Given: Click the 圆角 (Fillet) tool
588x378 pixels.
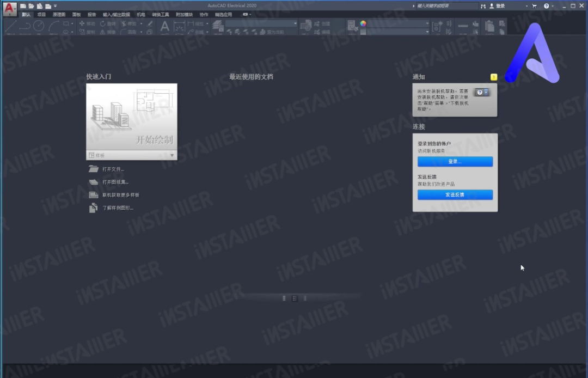Looking at the screenshot, I should (128, 32).
